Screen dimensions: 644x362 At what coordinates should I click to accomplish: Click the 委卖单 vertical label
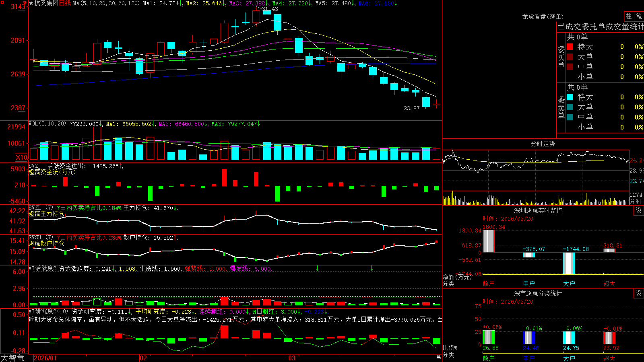(561, 107)
